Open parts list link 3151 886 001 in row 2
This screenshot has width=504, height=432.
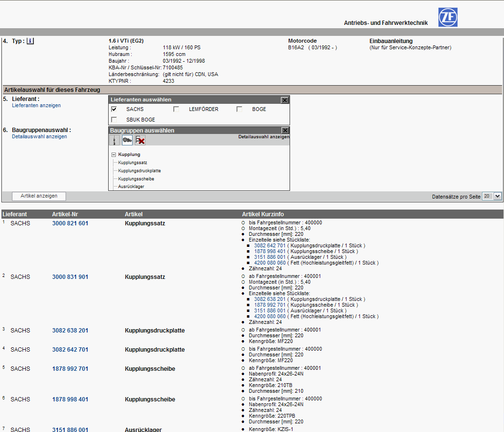pos(269,311)
